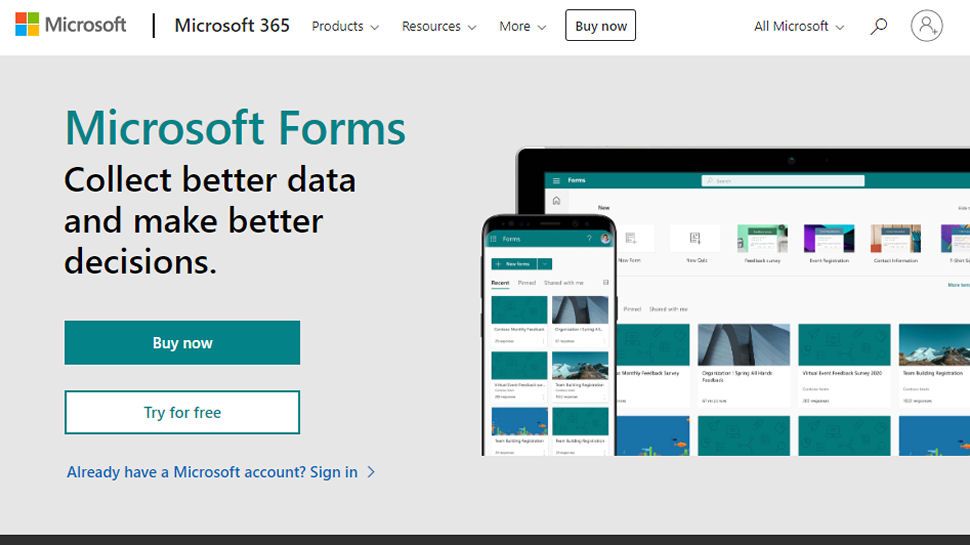Click the account sign-in avatar icon
Image resolution: width=970 pixels, height=545 pixels.
click(x=926, y=26)
